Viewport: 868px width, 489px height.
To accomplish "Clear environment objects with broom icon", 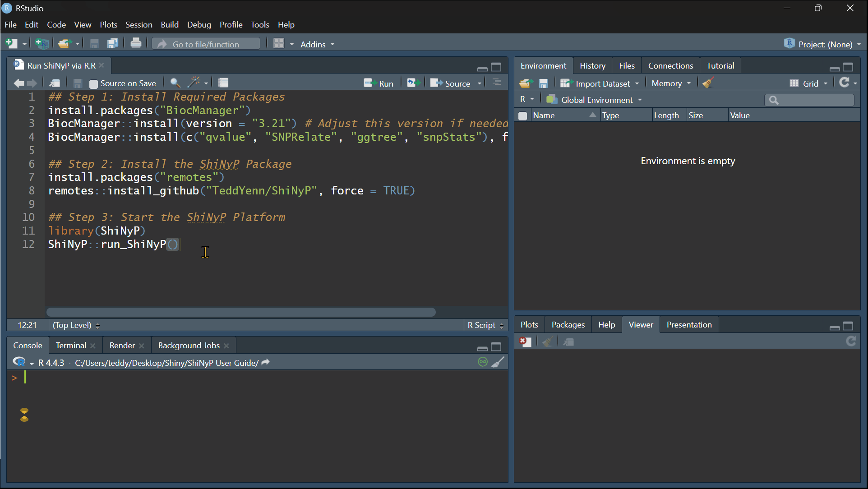I will (708, 83).
